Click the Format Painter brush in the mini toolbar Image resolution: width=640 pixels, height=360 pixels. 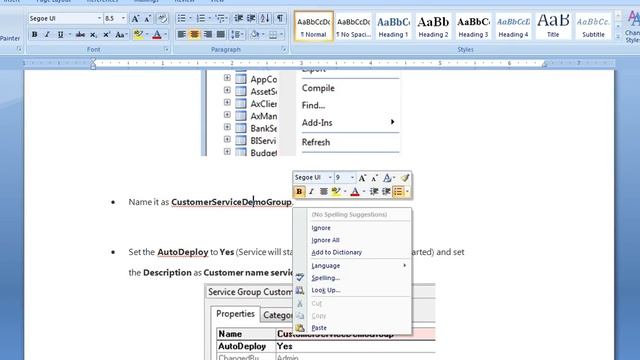404,178
